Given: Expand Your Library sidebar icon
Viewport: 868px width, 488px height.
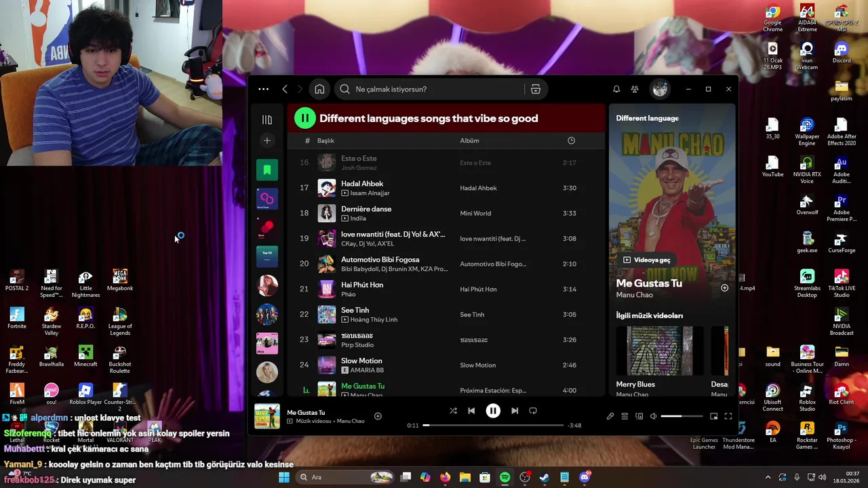Looking at the screenshot, I should tap(267, 120).
